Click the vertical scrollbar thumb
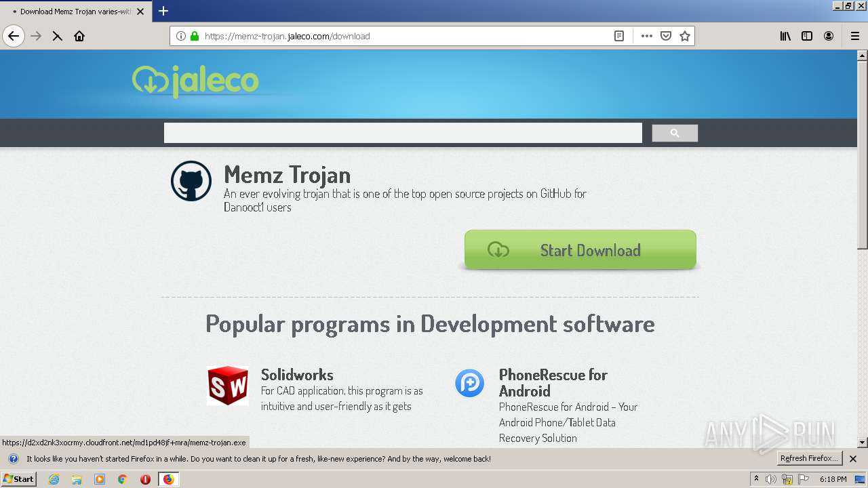 (863, 155)
